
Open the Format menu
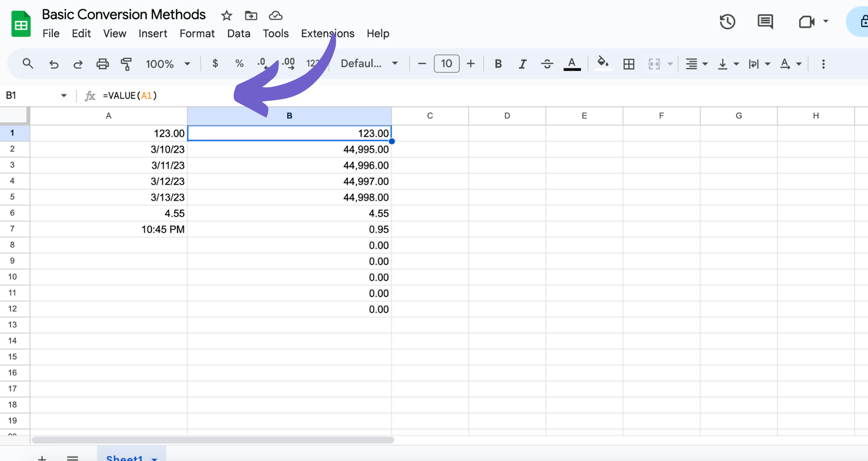pyautogui.click(x=197, y=33)
